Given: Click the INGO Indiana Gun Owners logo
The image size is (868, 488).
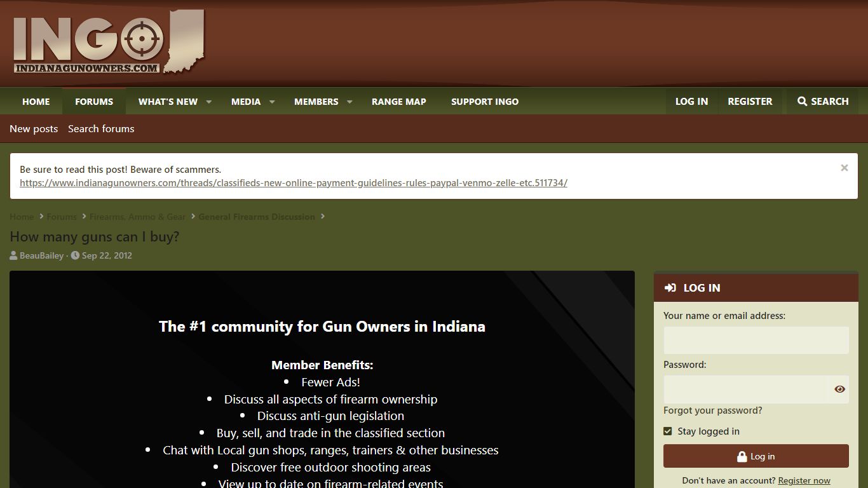Looking at the screenshot, I should [x=109, y=43].
